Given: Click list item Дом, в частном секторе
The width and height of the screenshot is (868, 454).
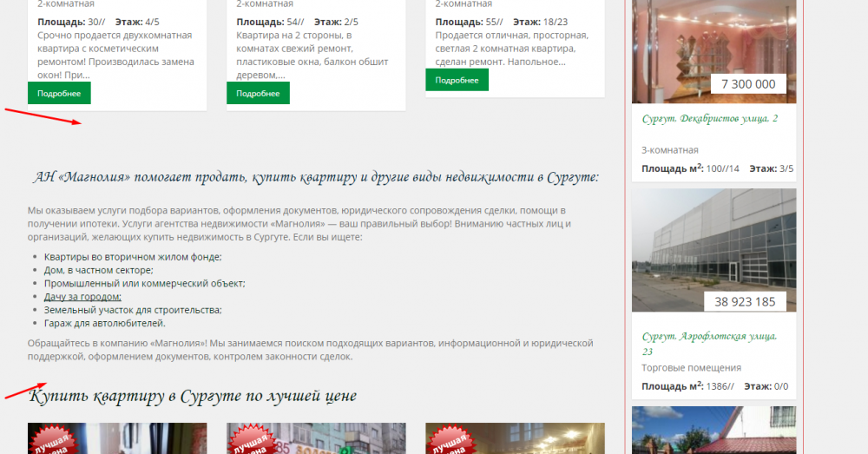Looking at the screenshot, I should (x=99, y=270).
